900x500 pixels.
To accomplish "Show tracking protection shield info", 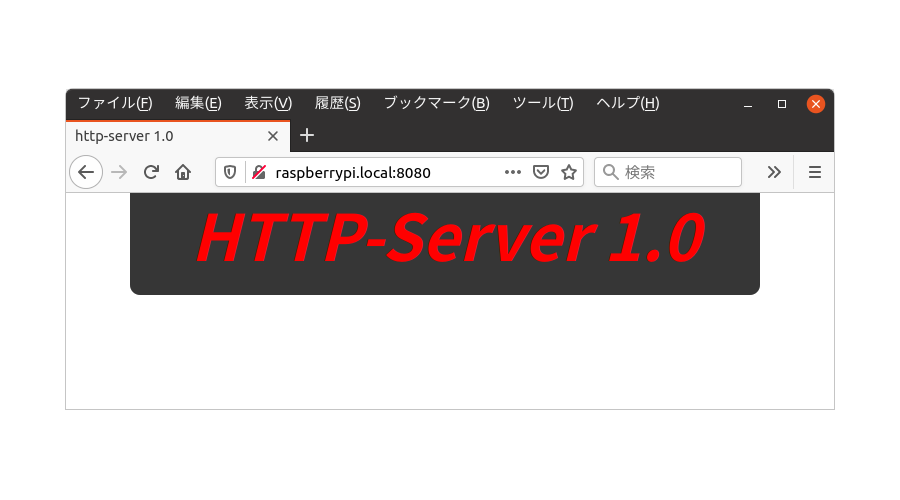I will [x=230, y=172].
